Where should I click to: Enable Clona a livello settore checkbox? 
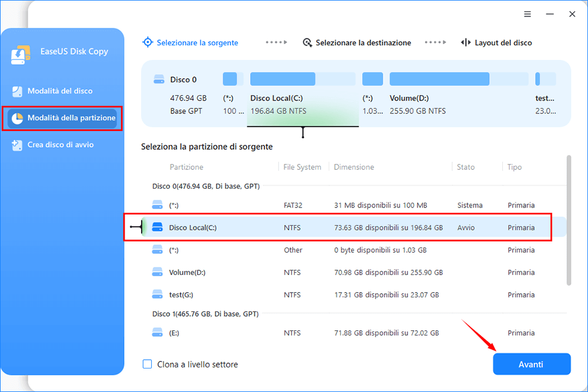tap(148, 364)
